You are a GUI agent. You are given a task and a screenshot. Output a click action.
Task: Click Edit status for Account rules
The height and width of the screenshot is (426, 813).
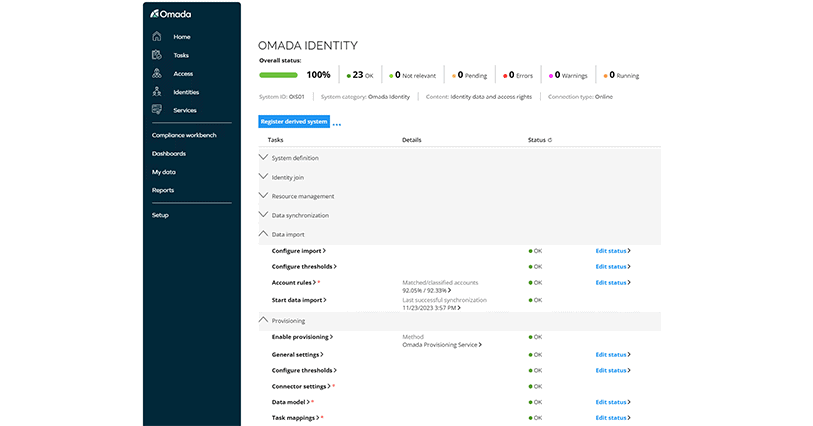(613, 282)
